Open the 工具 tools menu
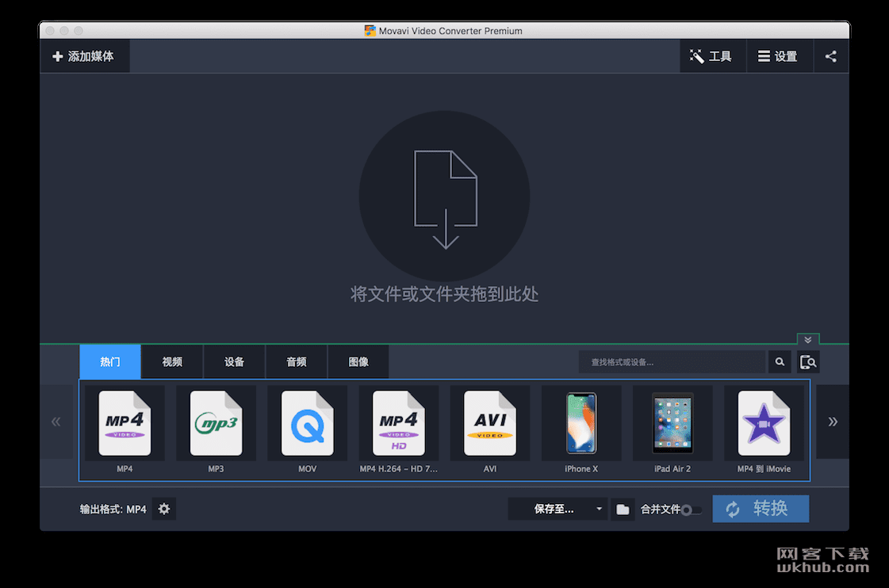The width and height of the screenshot is (889, 588). [x=713, y=56]
